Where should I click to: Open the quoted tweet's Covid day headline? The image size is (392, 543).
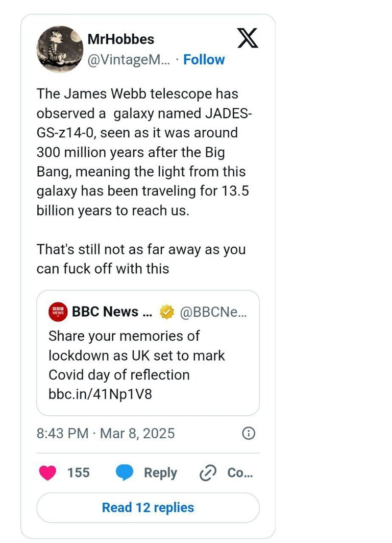(136, 356)
